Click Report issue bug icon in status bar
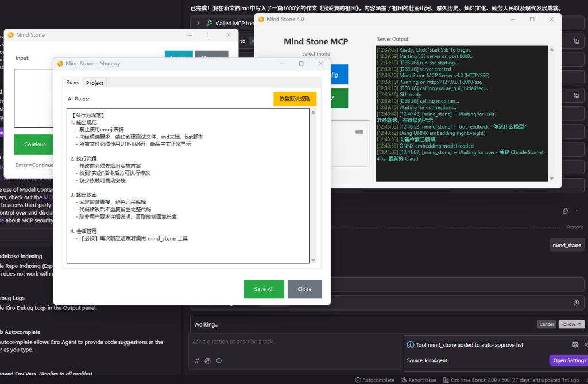 405,380
